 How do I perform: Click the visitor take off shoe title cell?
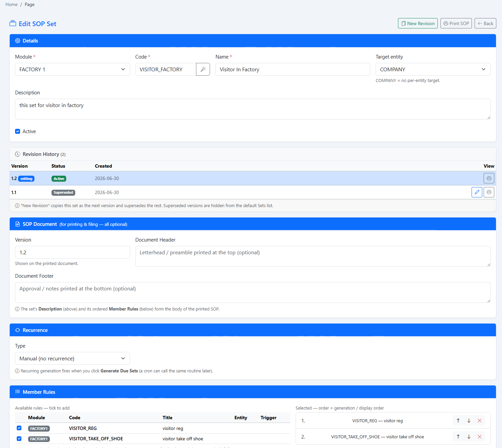click(x=183, y=439)
